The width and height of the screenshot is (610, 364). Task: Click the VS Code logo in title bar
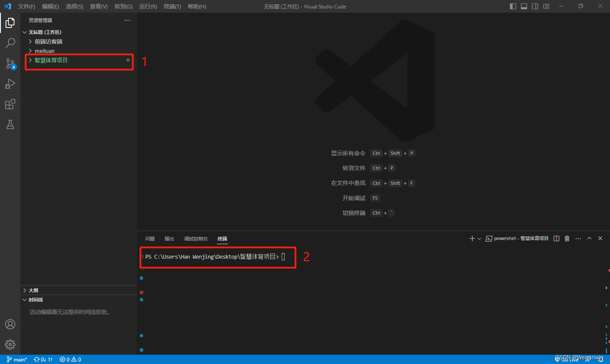[x=7, y=6]
